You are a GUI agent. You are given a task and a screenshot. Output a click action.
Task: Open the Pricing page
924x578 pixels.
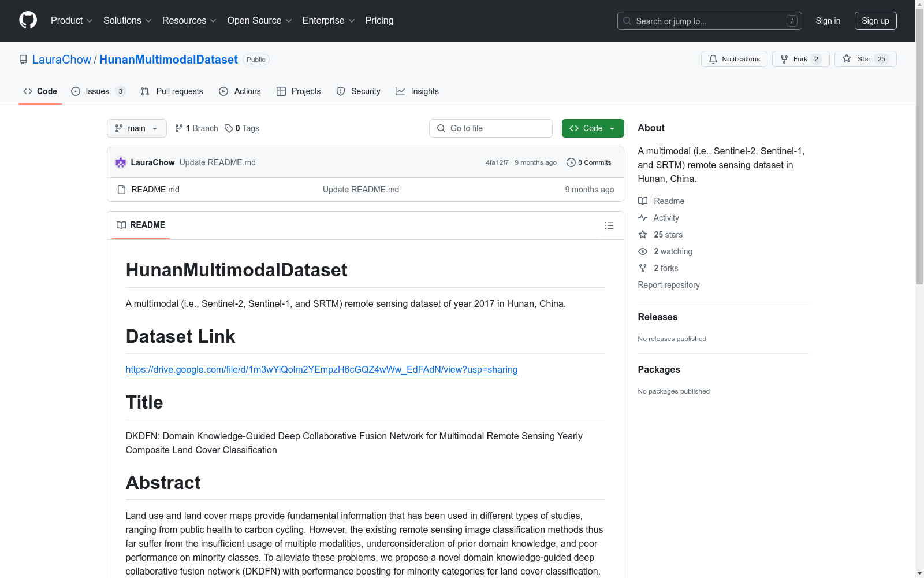[379, 21]
